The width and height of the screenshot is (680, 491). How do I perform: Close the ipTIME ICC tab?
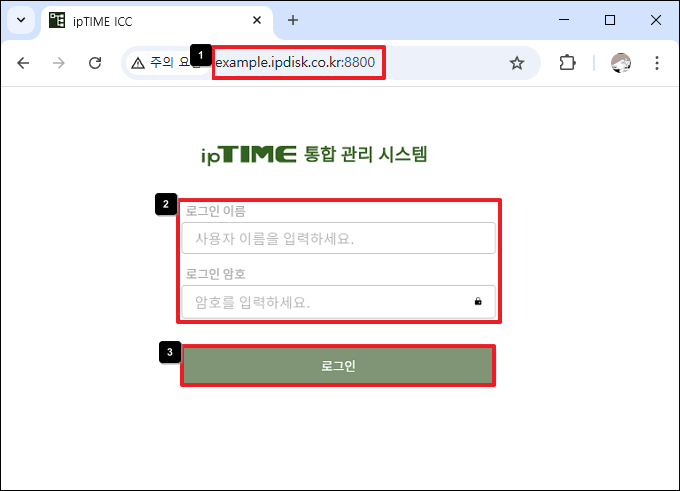pyautogui.click(x=257, y=20)
